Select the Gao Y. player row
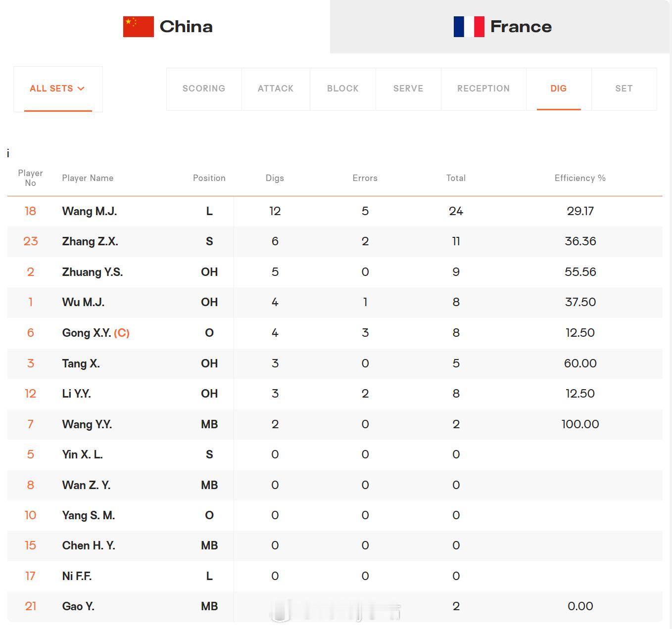The image size is (672, 629). [335, 606]
